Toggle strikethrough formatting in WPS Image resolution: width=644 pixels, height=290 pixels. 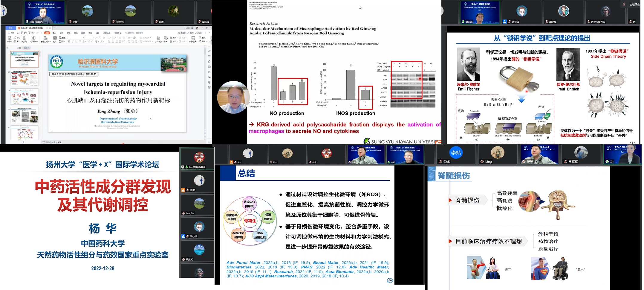click(x=80, y=42)
